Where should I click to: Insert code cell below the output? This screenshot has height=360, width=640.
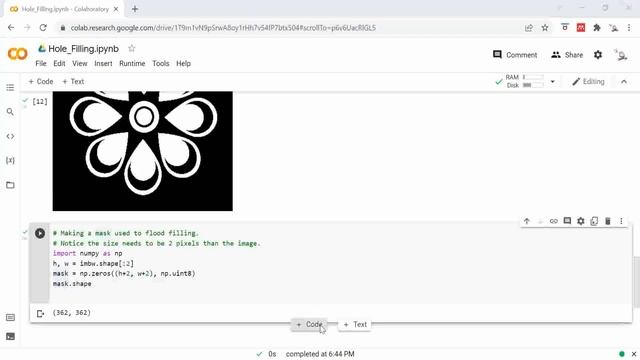click(309, 324)
